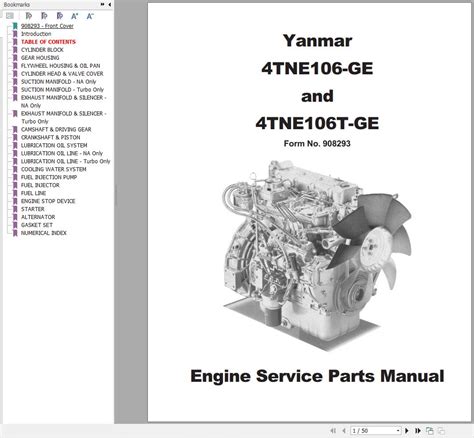
Task: Open EXHAUST MANIFOLD & SILENCER - NA Only
Action: click(64, 101)
